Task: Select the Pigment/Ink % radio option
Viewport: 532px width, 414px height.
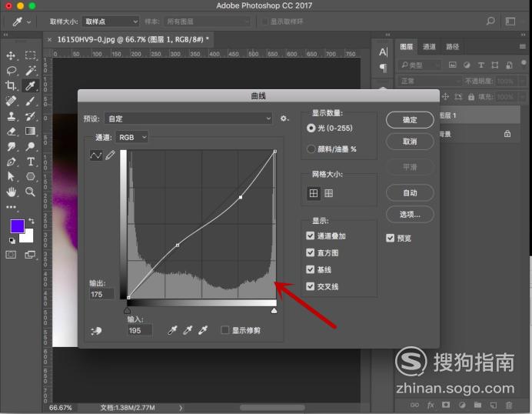Action: 311,149
